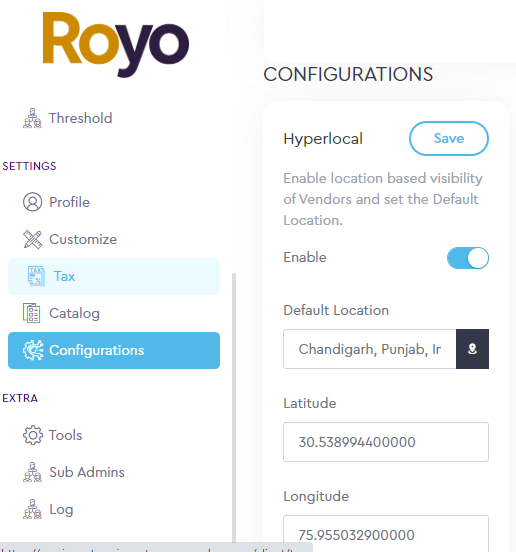Viewport: 516px width, 552px height.
Task: Click into the Latitude input field
Action: click(x=386, y=442)
